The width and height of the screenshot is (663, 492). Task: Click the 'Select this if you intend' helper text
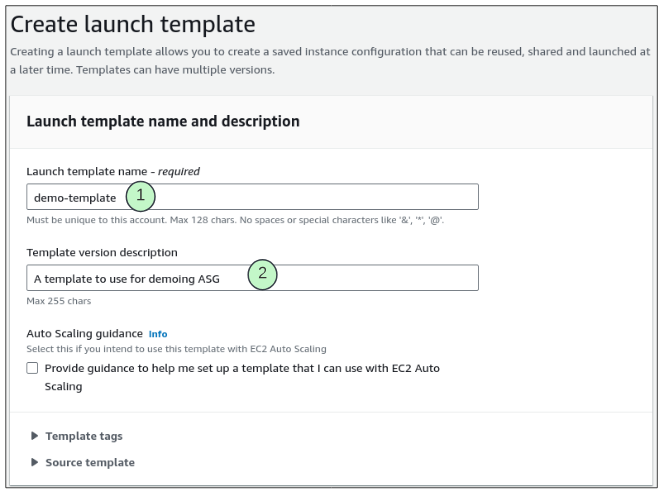tap(176, 348)
